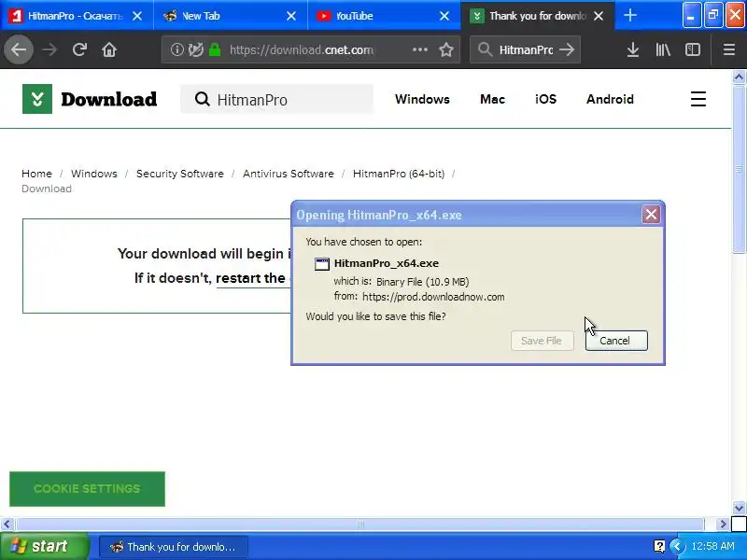
Task: Click the 12:58 AM taskbar clock
Action: point(712,546)
